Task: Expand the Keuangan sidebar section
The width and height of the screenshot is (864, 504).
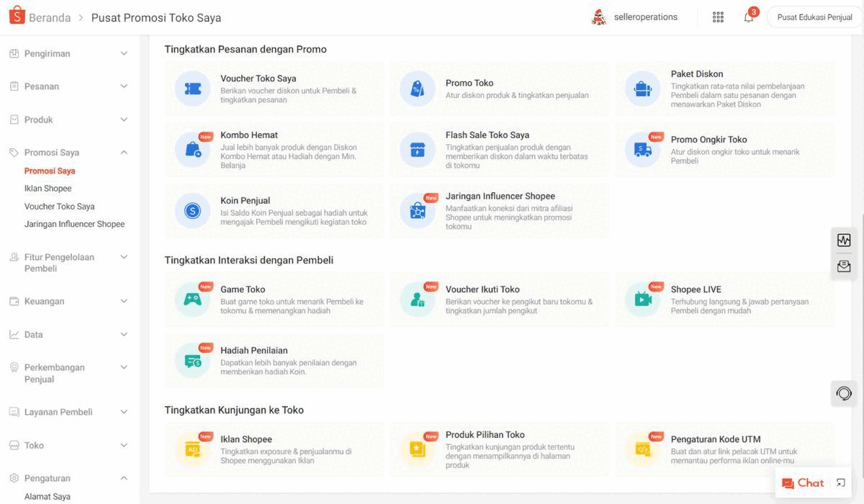Action: point(123,302)
